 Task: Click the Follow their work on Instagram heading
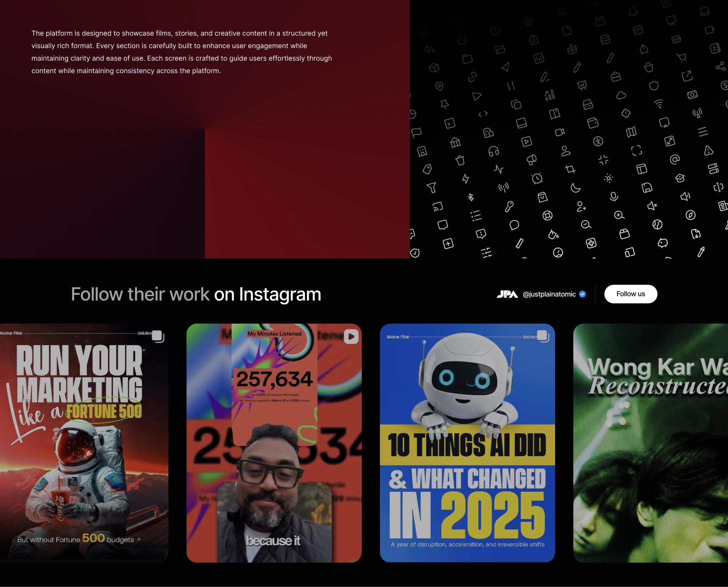tap(196, 294)
